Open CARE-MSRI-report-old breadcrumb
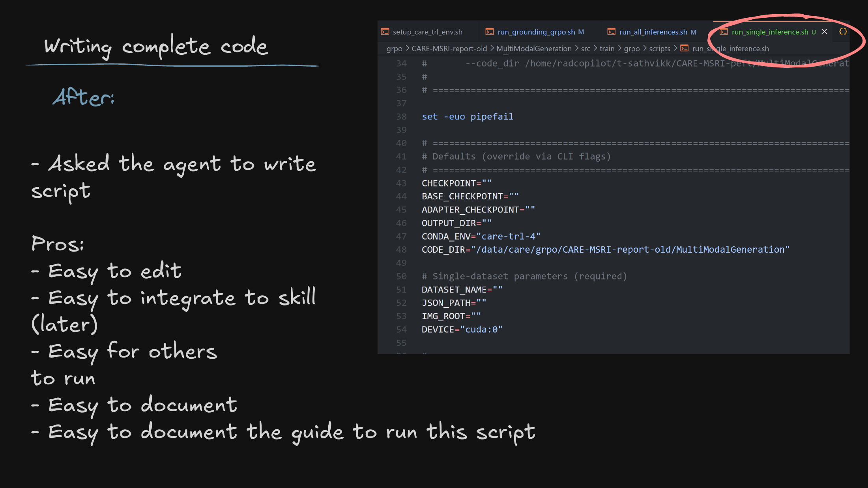 [449, 48]
